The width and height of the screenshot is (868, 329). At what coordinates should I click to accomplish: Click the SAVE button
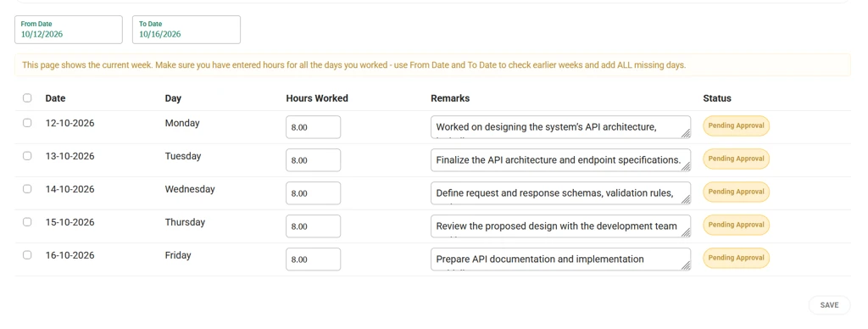[x=829, y=305]
